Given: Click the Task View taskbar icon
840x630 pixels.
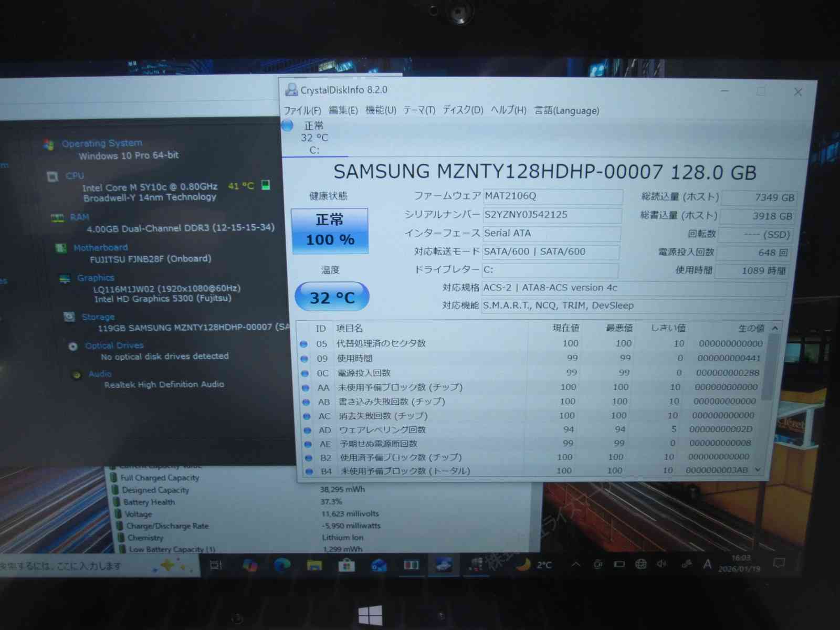Looking at the screenshot, I should (x=216, y=565).
